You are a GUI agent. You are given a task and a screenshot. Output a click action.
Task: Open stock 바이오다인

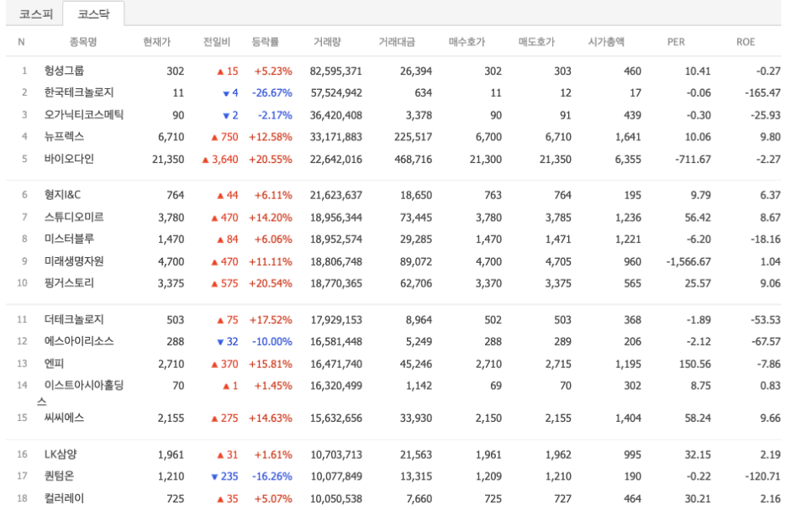(69, 159)
